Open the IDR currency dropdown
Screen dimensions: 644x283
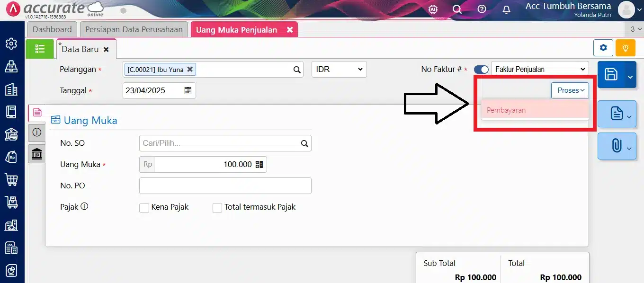pos(339,69)
